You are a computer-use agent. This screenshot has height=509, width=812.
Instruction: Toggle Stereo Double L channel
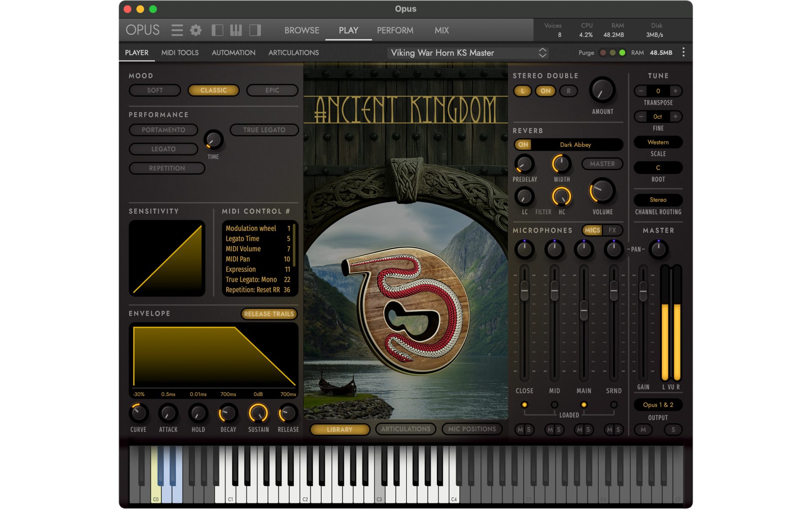point(523,91)
